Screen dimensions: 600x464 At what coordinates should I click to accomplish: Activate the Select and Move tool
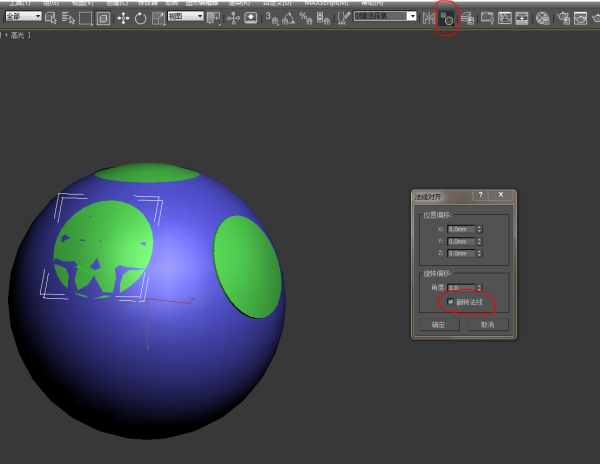pyautogui.click(x=123, y=18)
